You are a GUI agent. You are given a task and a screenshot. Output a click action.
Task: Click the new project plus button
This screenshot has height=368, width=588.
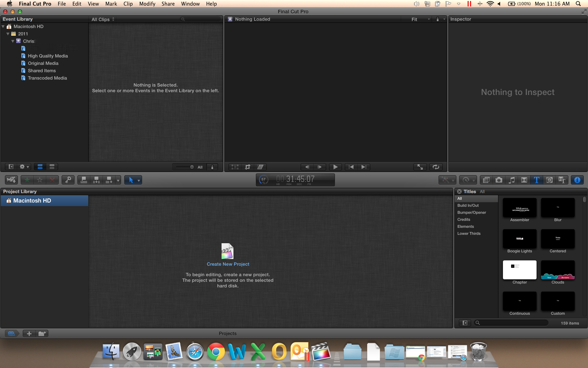[x=29, y=334]
